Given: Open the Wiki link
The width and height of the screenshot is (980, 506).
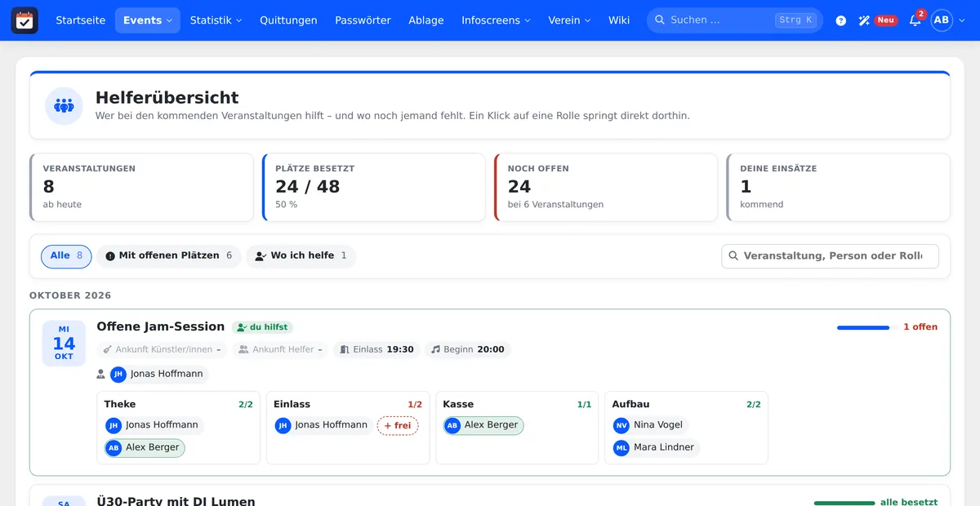Looking at the screenshot, I should 619,20.
